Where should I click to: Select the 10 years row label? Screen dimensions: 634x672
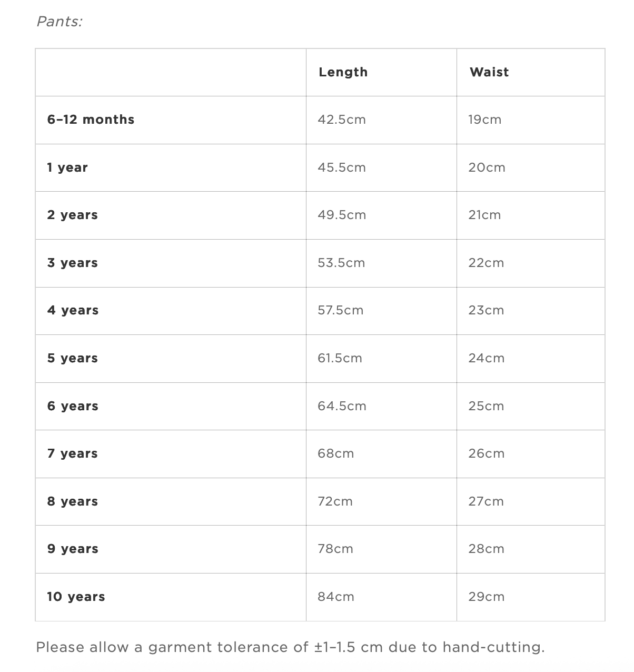[76, 597]
